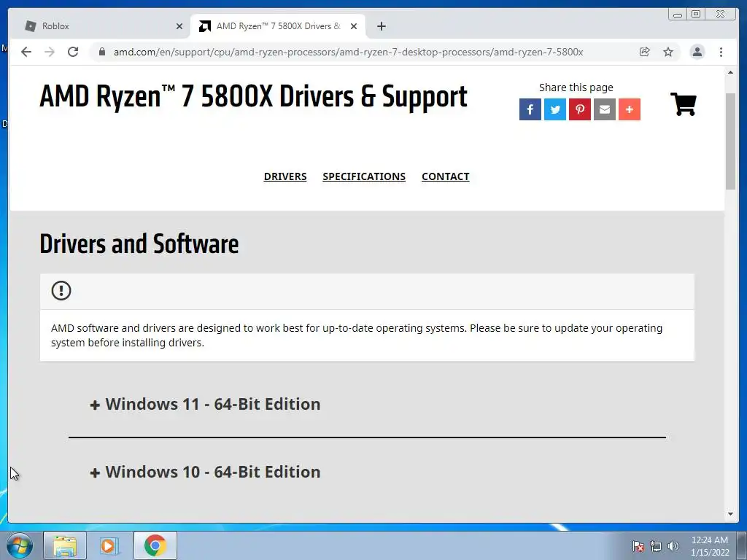View site security lock info

click(102, 52)
